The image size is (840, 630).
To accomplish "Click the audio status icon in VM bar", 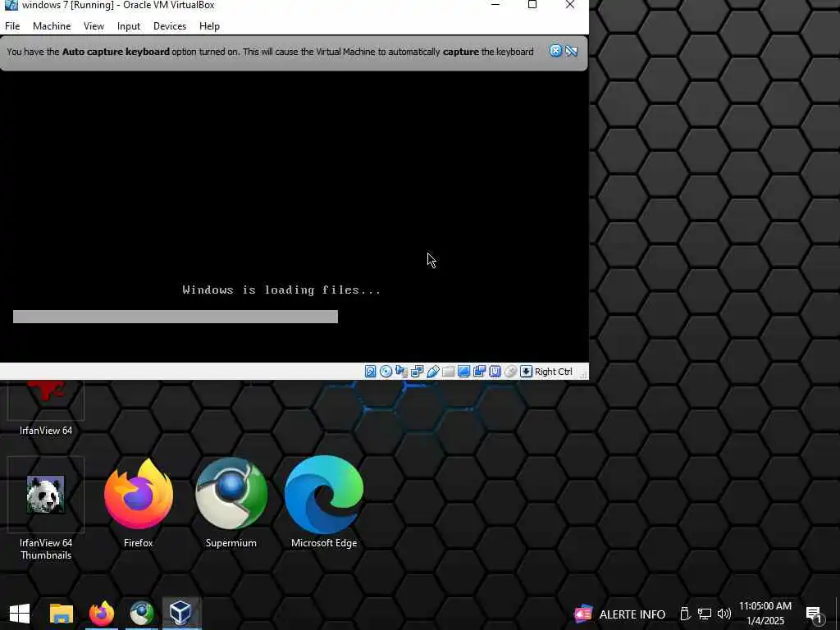I will (401, 372).
